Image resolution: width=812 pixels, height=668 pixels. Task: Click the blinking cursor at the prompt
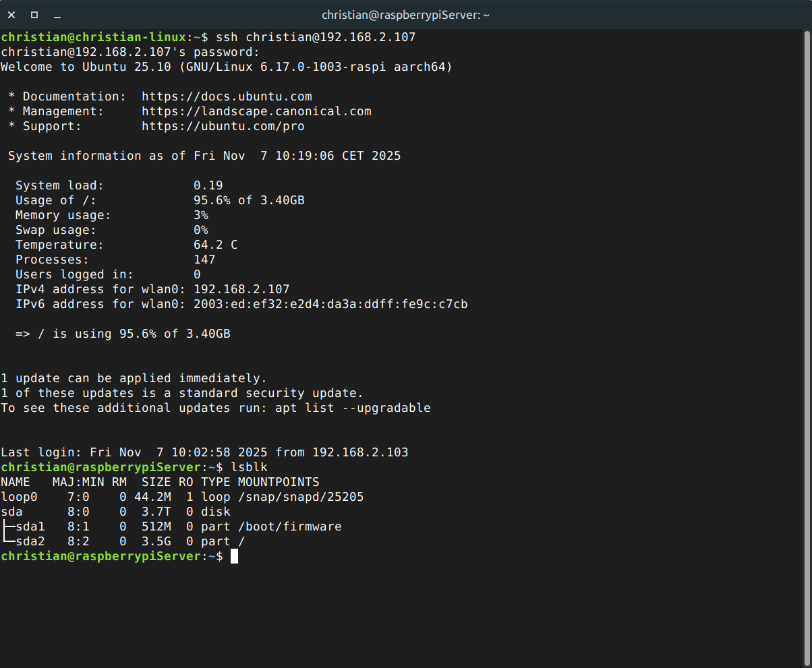(x=234, y=556)
